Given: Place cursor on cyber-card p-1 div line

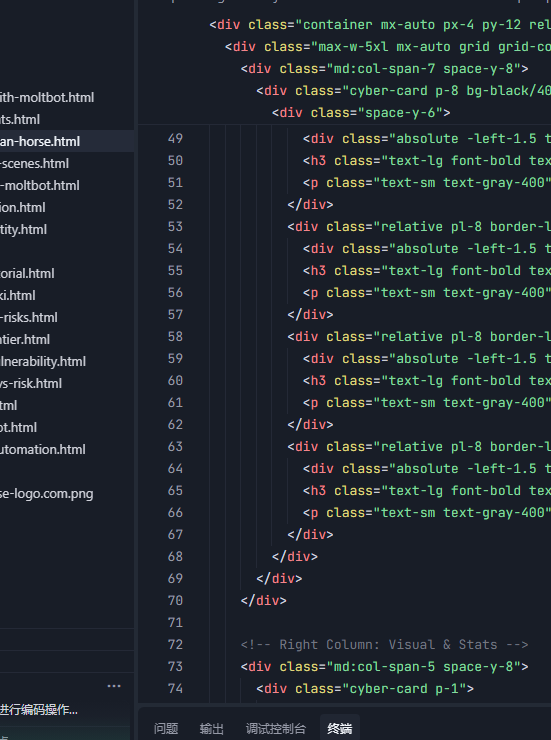Looking at the screenshot, I should click(365, 689).
